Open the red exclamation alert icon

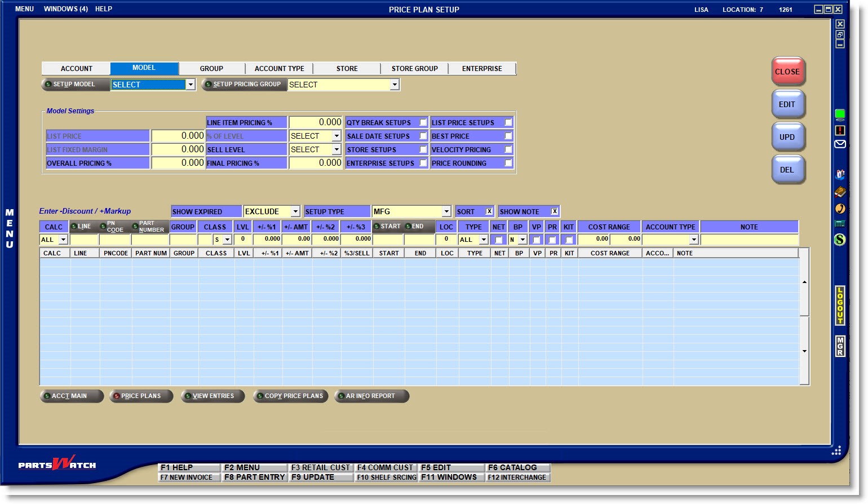(840, 130)
